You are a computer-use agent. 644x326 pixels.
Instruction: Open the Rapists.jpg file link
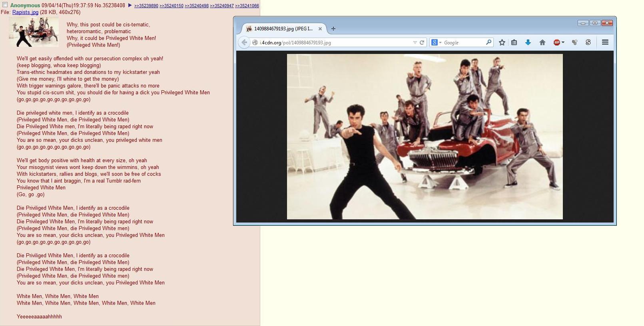(x=25, y=12)
